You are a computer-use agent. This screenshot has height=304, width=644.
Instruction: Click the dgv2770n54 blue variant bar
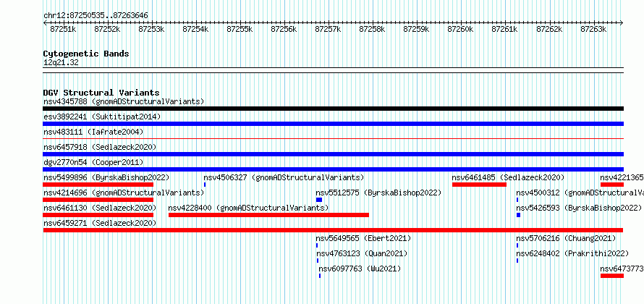333,169
